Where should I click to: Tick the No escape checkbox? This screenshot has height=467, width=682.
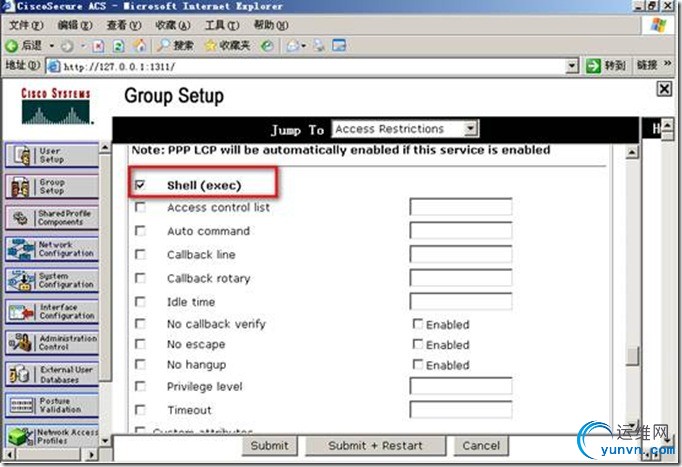140,344
